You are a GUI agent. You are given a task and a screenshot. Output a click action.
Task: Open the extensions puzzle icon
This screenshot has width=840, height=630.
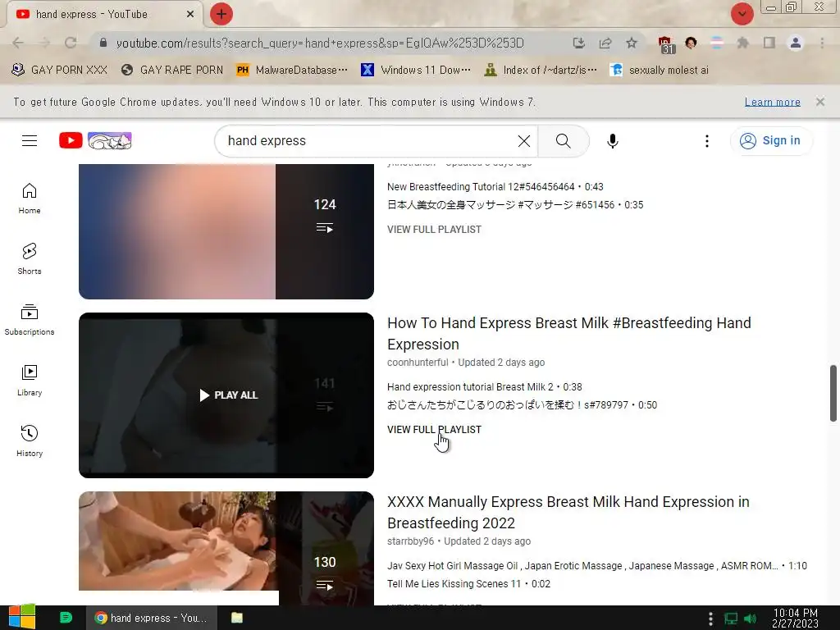coord(742,43)
